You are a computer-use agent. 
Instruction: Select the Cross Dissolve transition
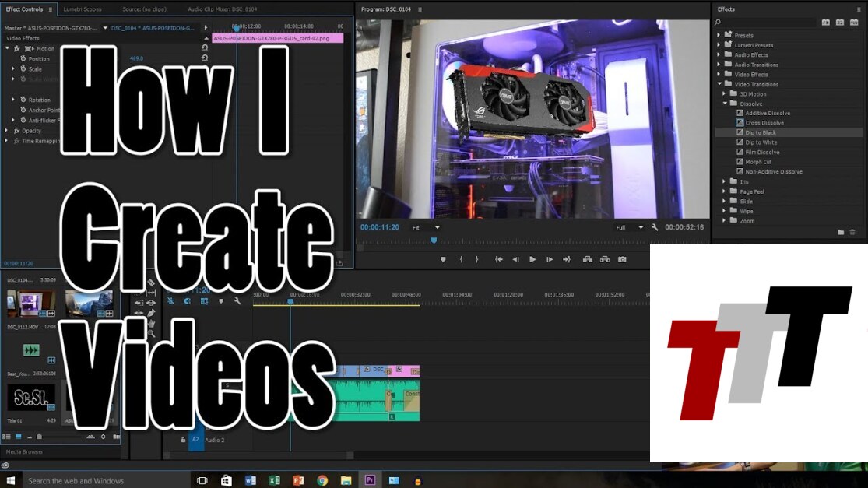pos(764,123)
